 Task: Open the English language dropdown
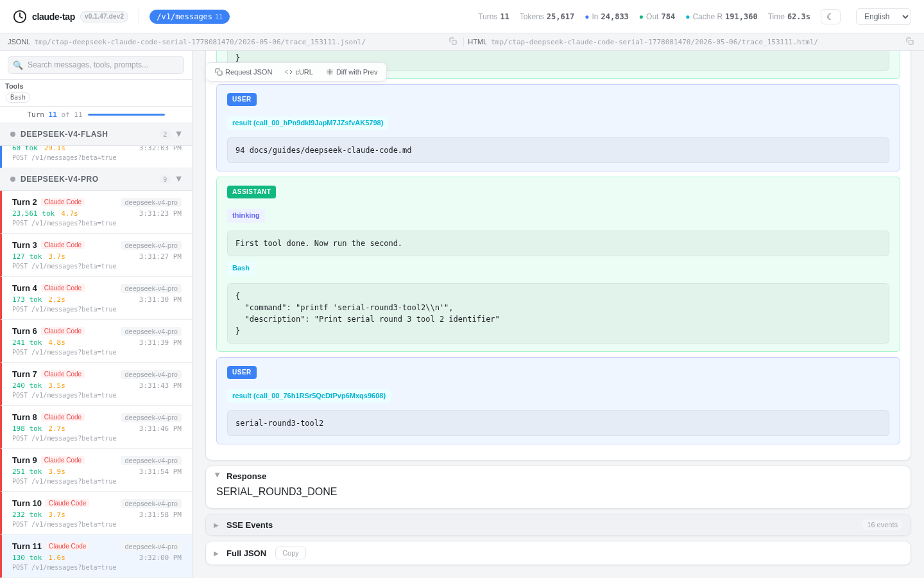click(x=884, y=17)
